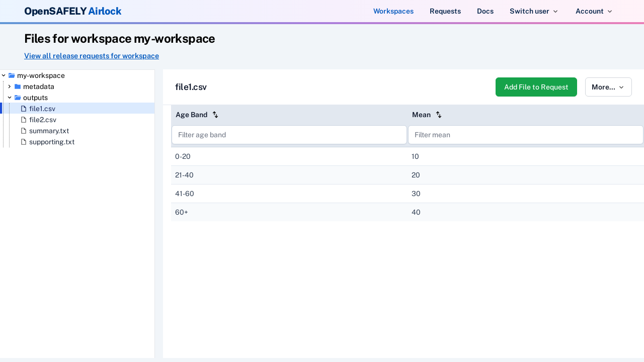Collapse the outputs folder chevron

click(x=9, y=98)
